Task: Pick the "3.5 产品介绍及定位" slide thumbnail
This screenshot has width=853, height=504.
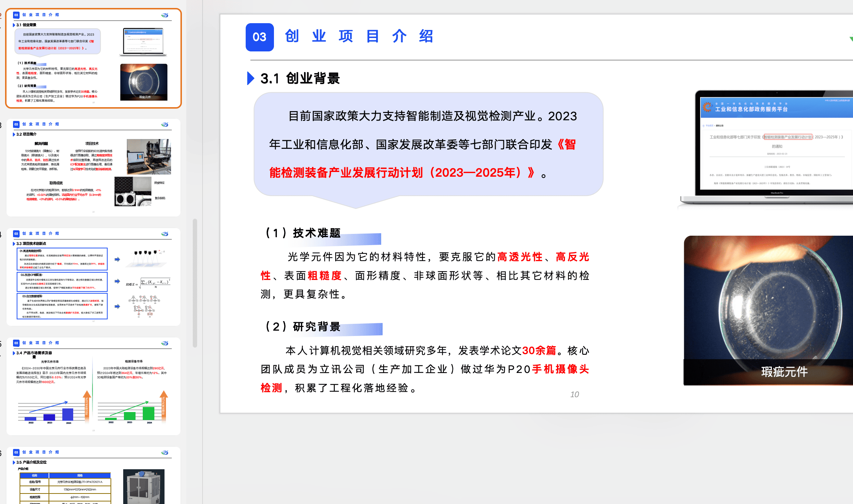Action: click(x=93, y=475)
